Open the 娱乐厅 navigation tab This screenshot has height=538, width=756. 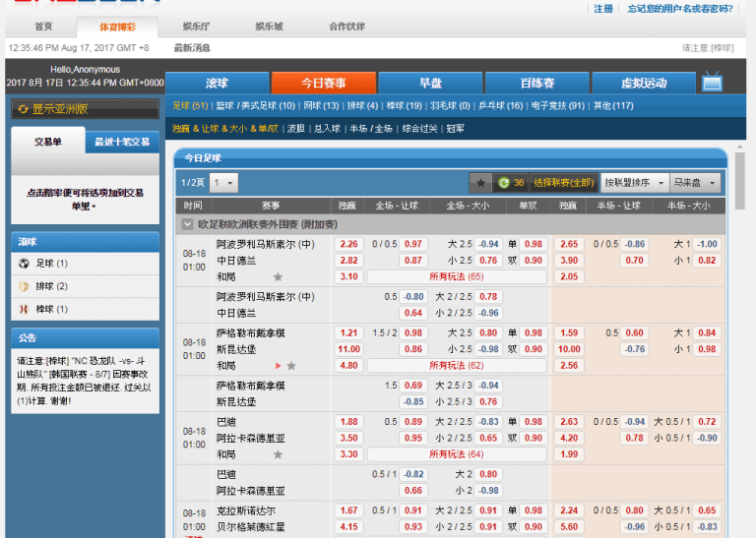[x=196, y=27]
